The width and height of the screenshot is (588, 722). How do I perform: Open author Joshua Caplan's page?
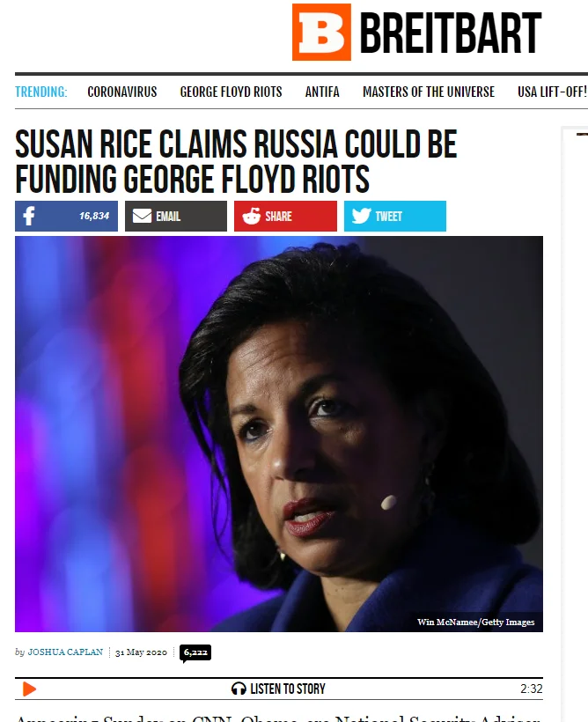click(65, 652)
